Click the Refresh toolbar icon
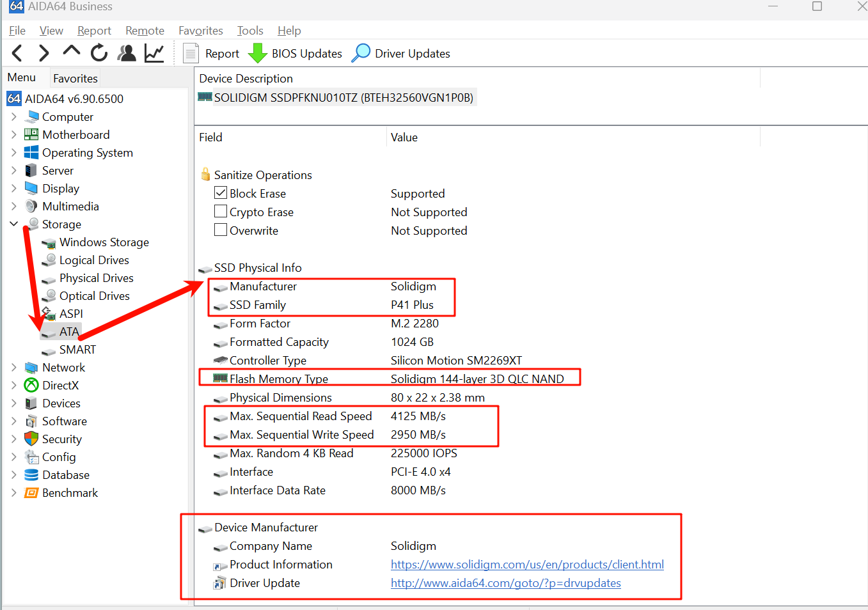This screenshot has height=610, width=868. pyautogui.click(x=99, y=53)
